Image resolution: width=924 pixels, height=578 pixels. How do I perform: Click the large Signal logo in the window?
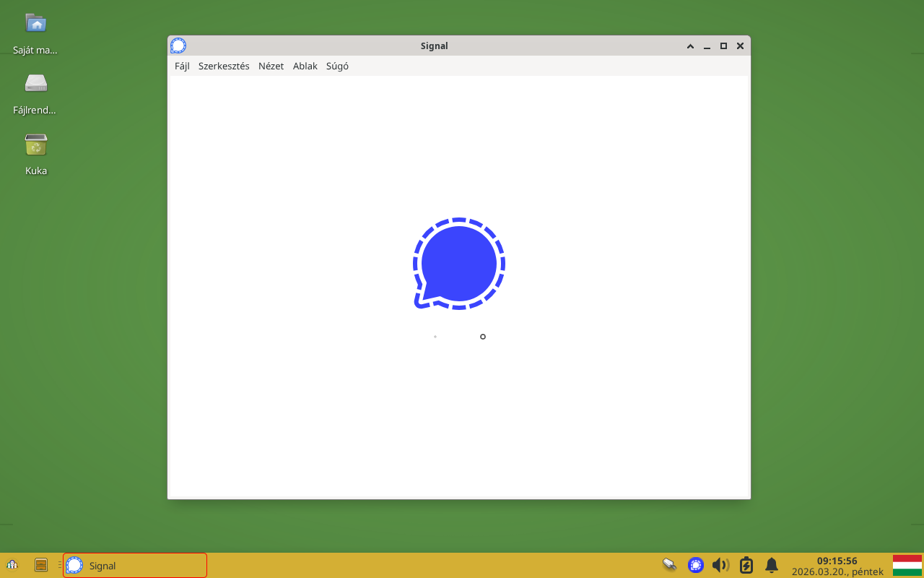point(458,264)
